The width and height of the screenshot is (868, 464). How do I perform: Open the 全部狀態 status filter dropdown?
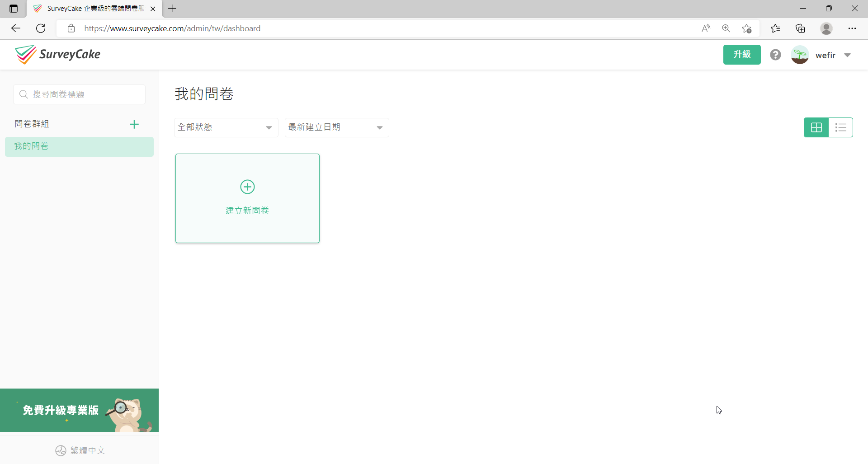tap(226, 127)
